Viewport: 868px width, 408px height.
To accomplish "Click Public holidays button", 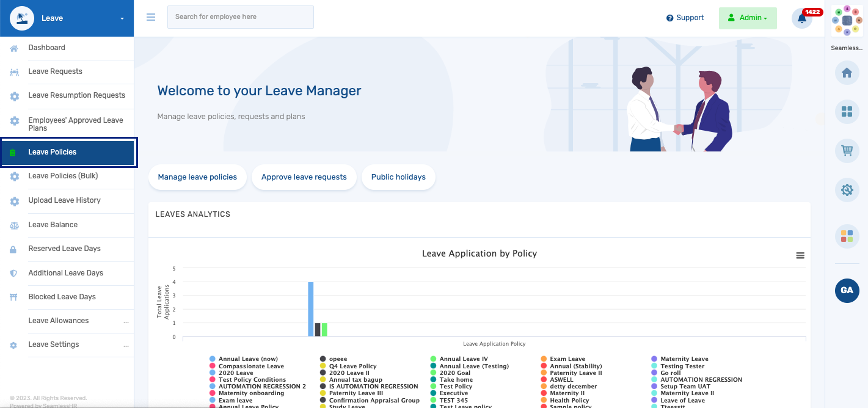I will click(398, 177).
